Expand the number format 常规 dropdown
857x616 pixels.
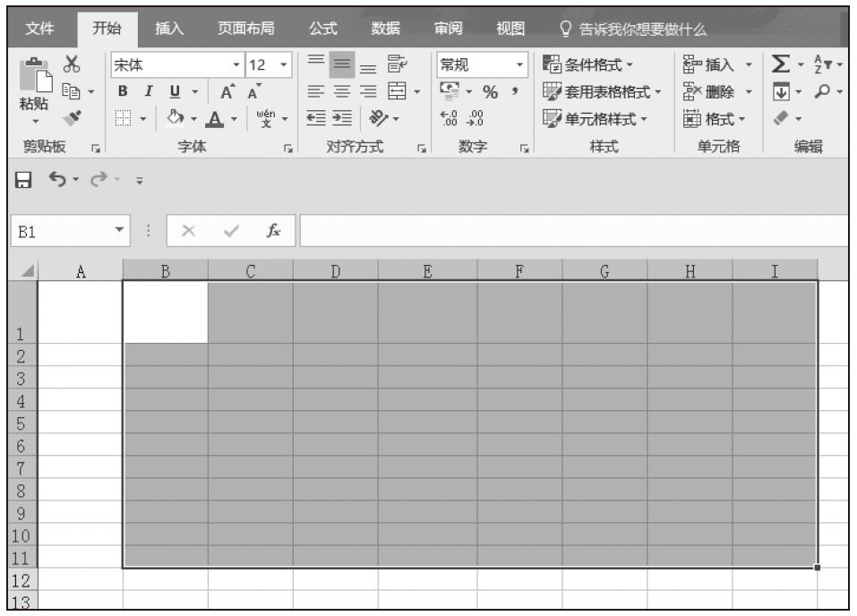pyautogui.click(x=520, y=65)
